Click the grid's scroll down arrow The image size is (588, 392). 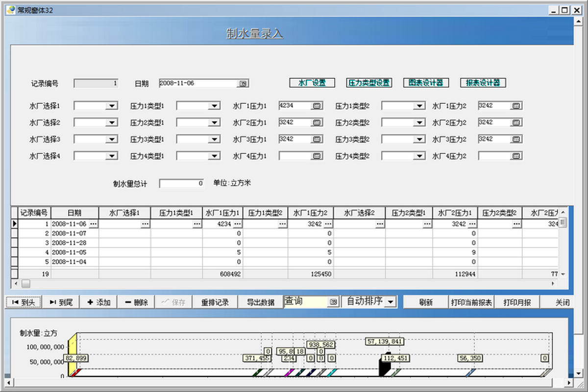coord(563,274)
